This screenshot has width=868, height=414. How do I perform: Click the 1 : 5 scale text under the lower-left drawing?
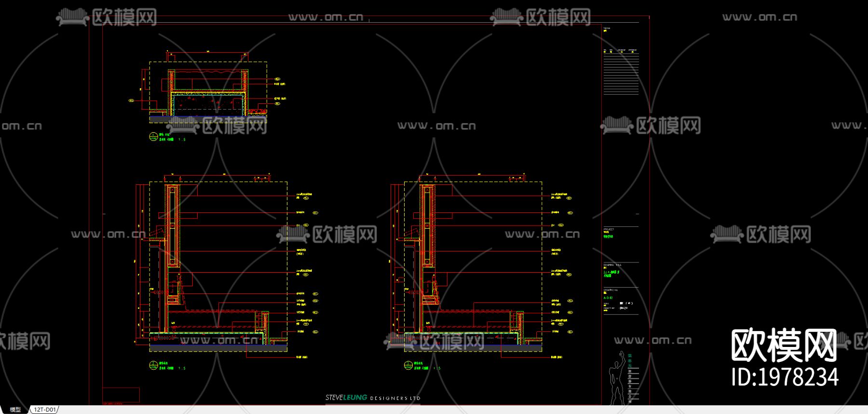point(182,368)
